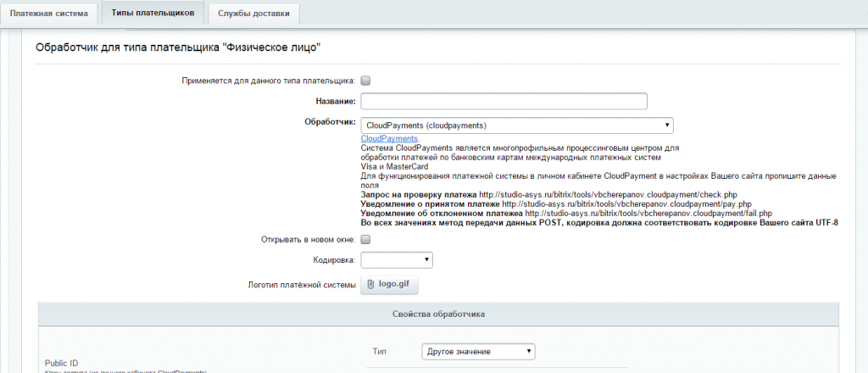
Task: Click the paperclip icon beside logo.gif
Action: [370, 285]
